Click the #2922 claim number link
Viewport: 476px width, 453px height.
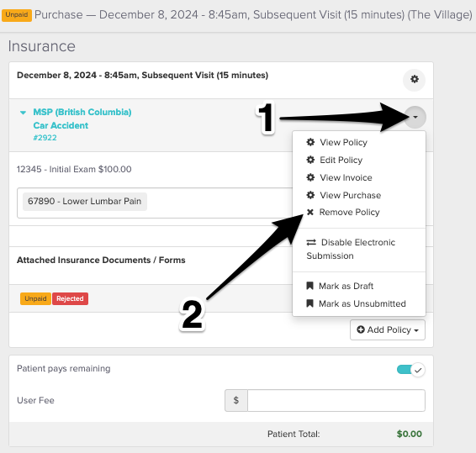click(45, 138)
